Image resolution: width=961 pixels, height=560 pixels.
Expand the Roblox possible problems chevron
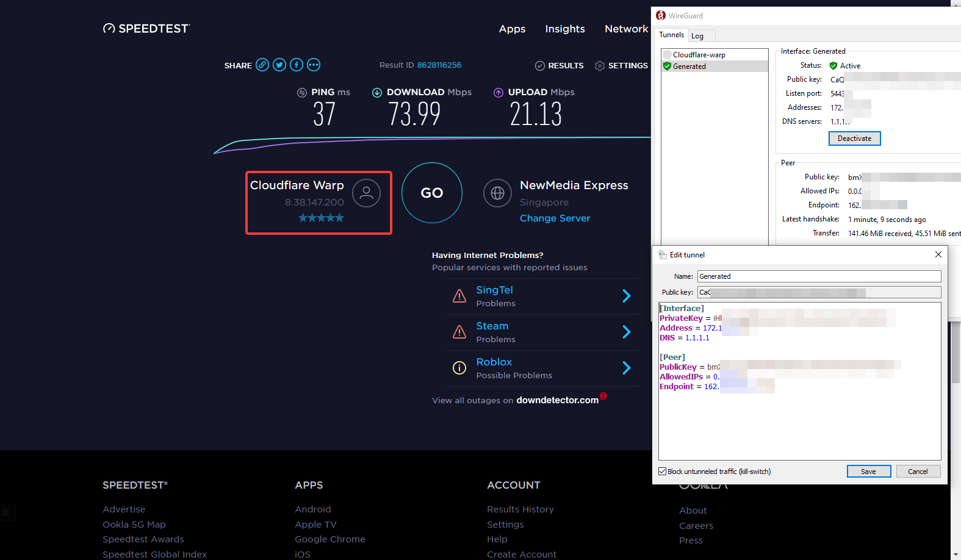[627, 368]
